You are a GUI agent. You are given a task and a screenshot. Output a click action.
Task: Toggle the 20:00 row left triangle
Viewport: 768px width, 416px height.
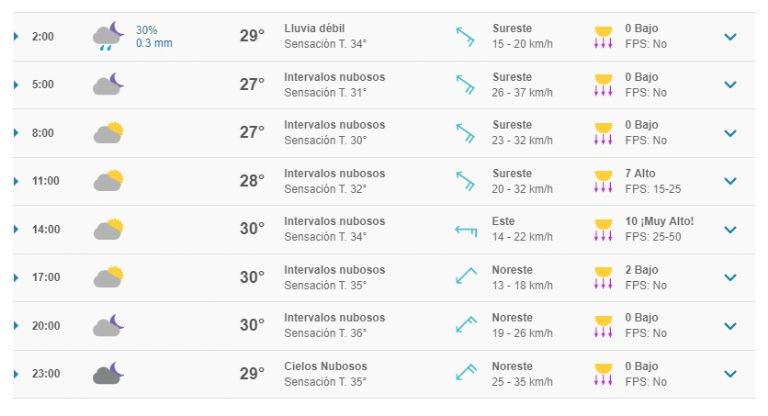(x=16, y=326)
